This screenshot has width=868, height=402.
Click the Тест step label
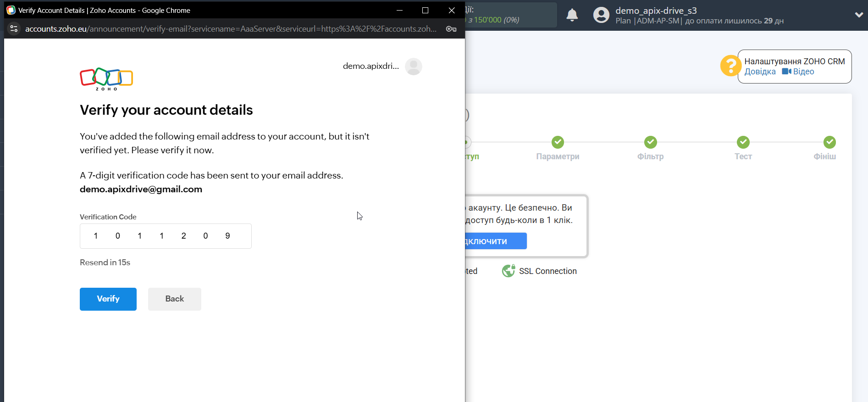click(x=743, y=156)
